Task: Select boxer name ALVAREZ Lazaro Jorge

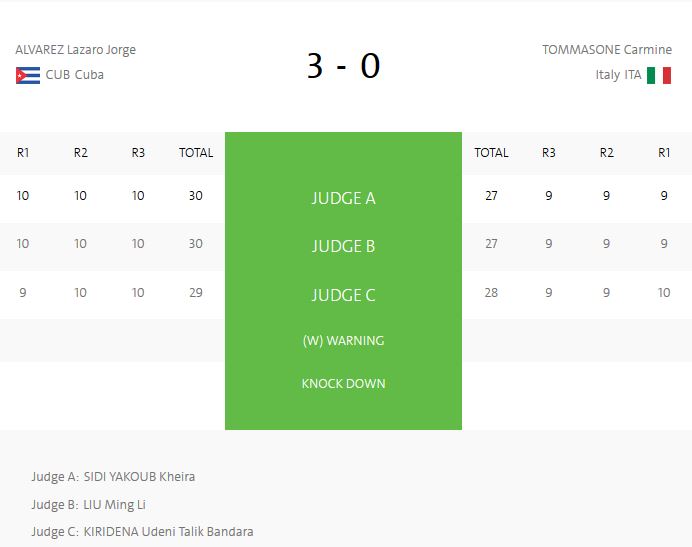Action: coord(75,50)
